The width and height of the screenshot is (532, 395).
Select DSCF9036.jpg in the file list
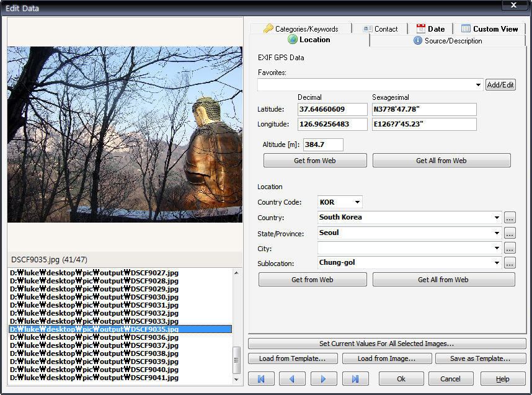tap(94, 337)
